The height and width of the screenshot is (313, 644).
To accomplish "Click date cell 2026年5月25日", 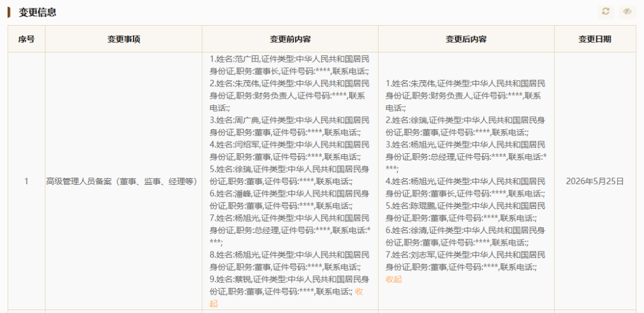I will (595, 181).
